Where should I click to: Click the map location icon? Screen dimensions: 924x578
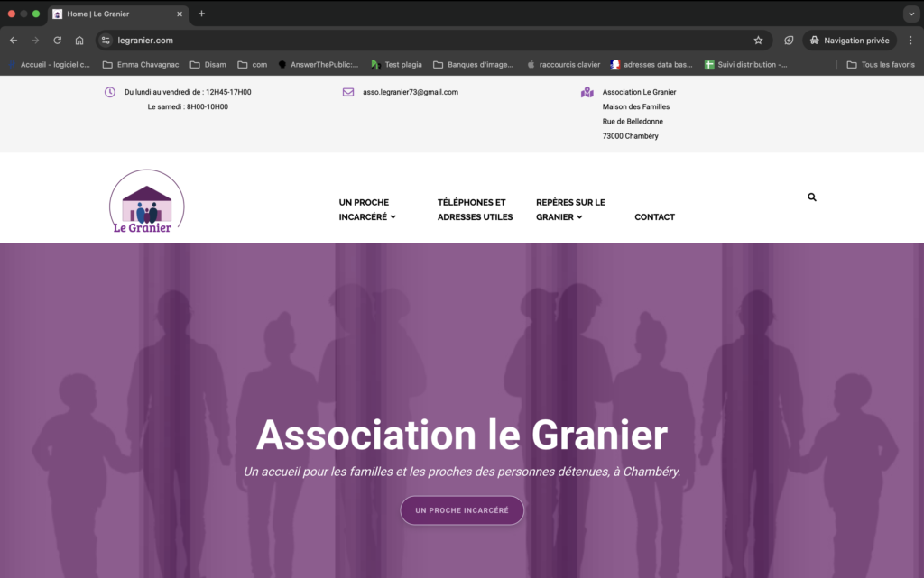587,92
